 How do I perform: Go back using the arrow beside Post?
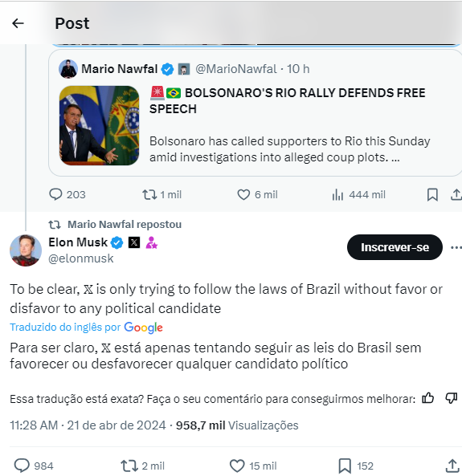coord(18,23)
